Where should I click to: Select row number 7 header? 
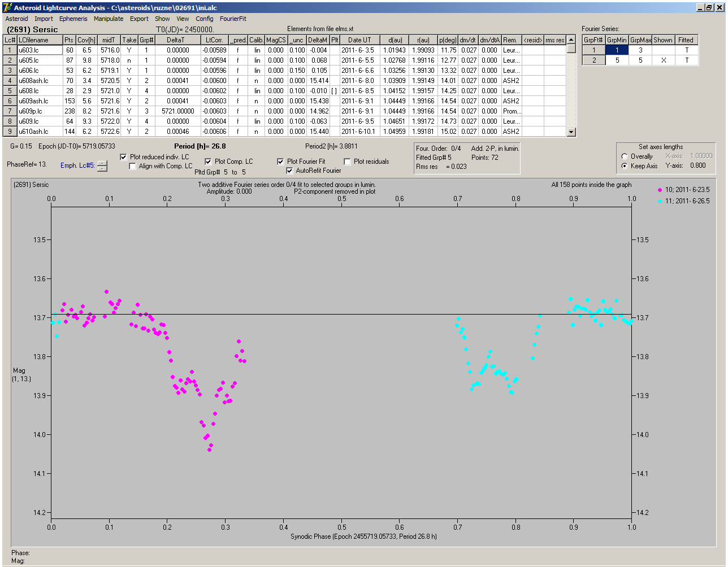pos(10,111)
